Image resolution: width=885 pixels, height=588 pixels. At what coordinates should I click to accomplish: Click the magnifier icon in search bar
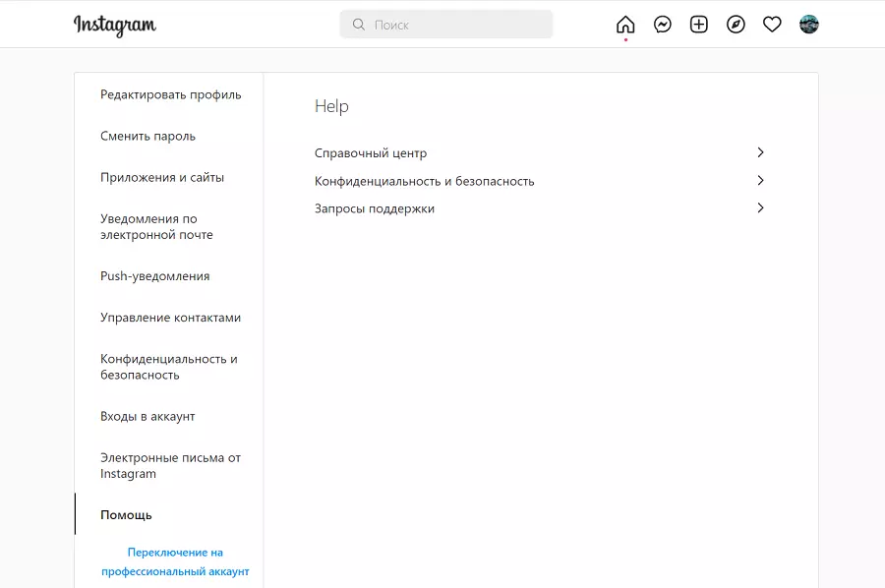[359, 25]
